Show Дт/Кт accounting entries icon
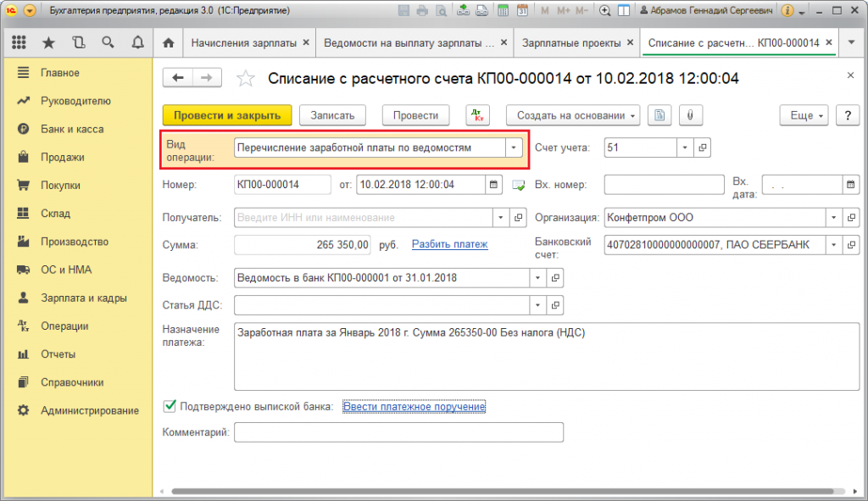The height and width of the screenshot is (501, 868). pyautogui.click(x=477, y=115)
